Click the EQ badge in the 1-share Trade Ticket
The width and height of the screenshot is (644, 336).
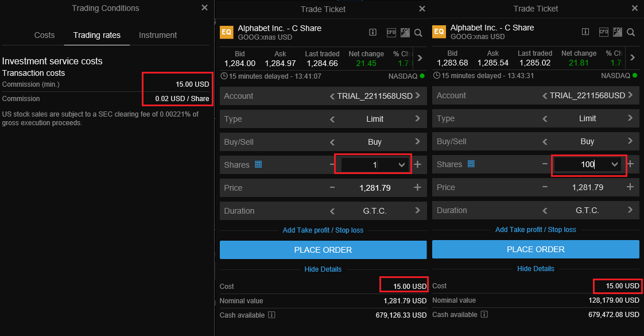pyautogui.click(x=226, y=32)
